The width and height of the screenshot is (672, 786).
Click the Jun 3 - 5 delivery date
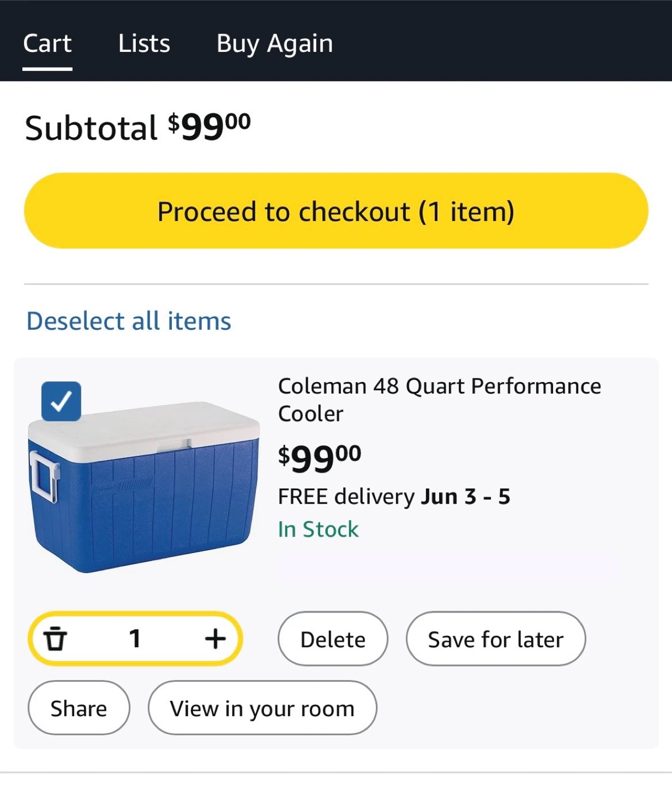pos(465,497)
